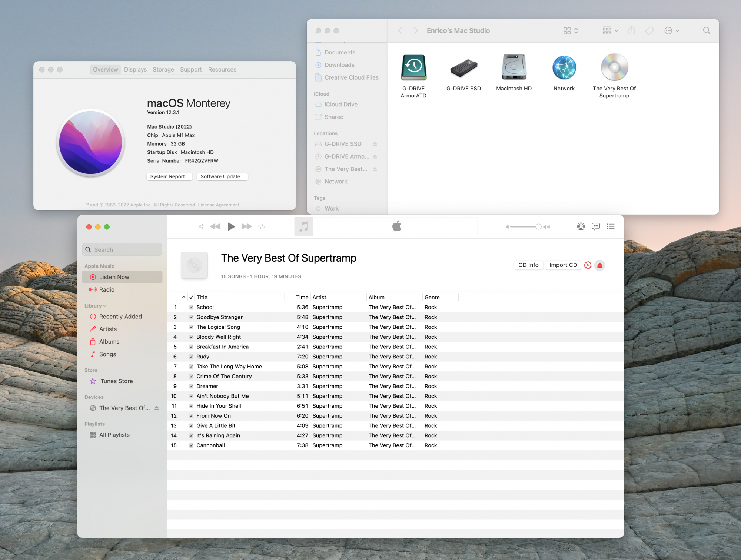Switch to Storage tab in About This Mac

coord(163,70)
